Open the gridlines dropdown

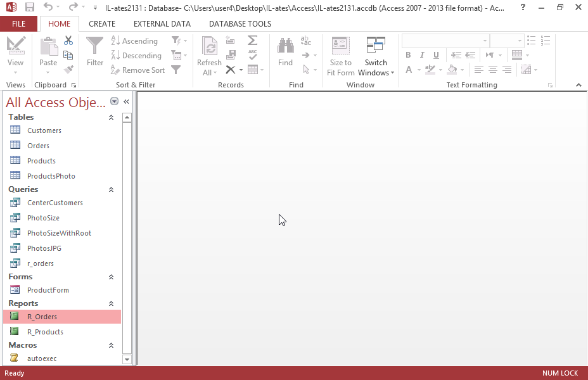pyautogui.click(x=527, y=56)
